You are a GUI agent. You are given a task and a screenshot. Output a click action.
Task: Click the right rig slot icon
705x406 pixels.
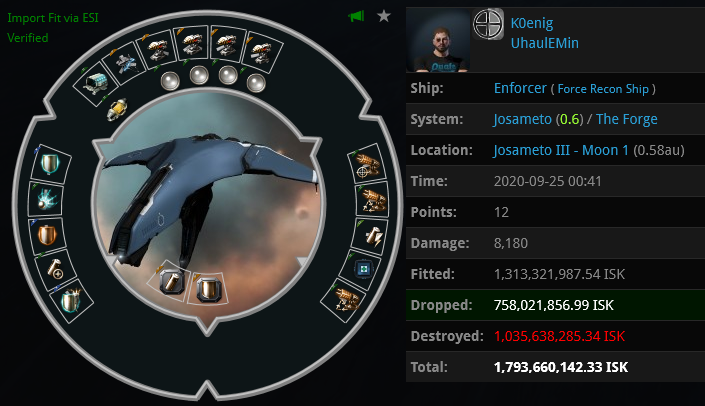(x=209, y=289)
